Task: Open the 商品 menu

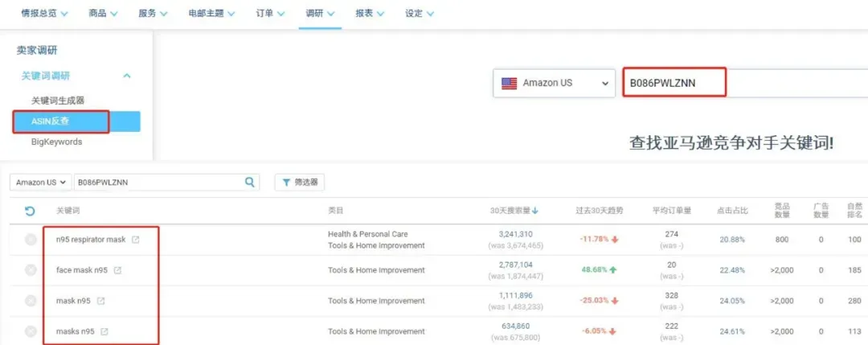Action: [x=103, y=14]
